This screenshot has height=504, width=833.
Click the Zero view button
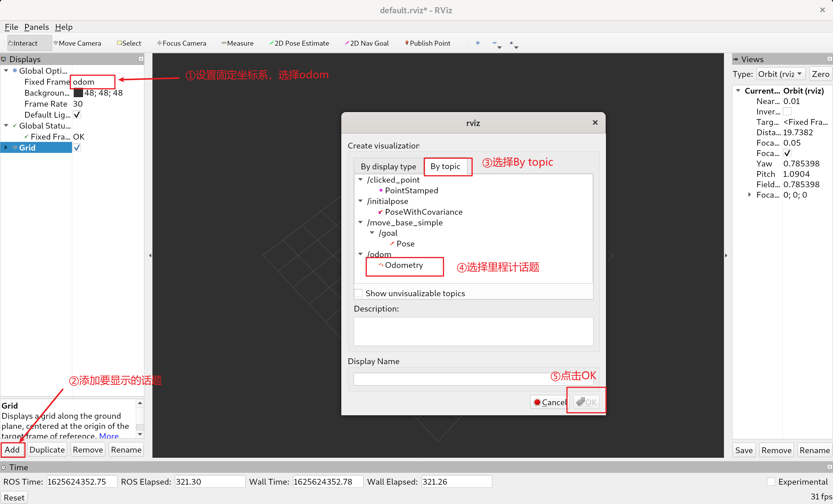(x=821, y=74)
